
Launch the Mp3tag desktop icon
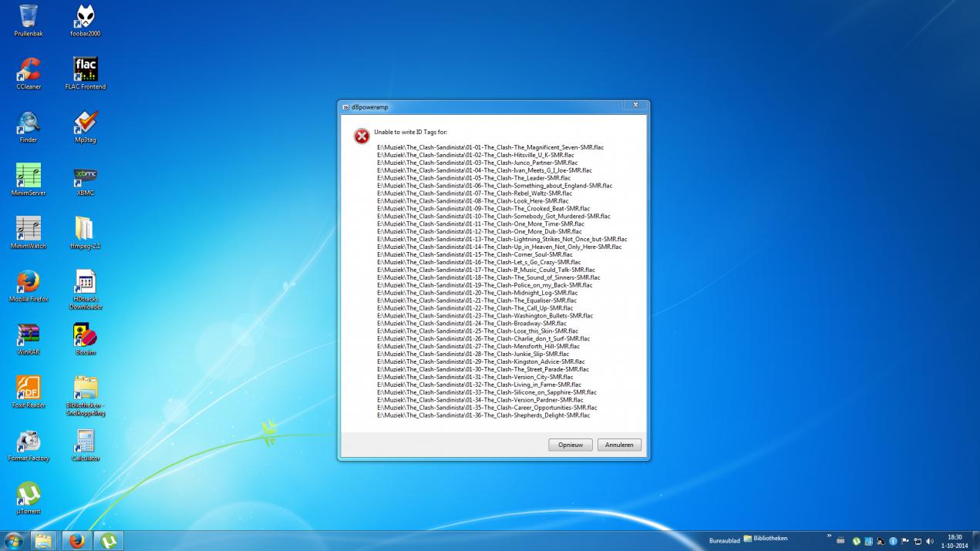tap(85, 123)
